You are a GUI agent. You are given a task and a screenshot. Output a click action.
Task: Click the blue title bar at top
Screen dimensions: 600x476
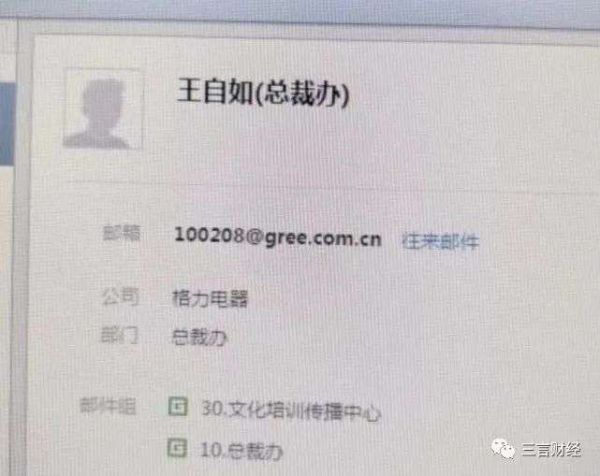coord(300,11)
